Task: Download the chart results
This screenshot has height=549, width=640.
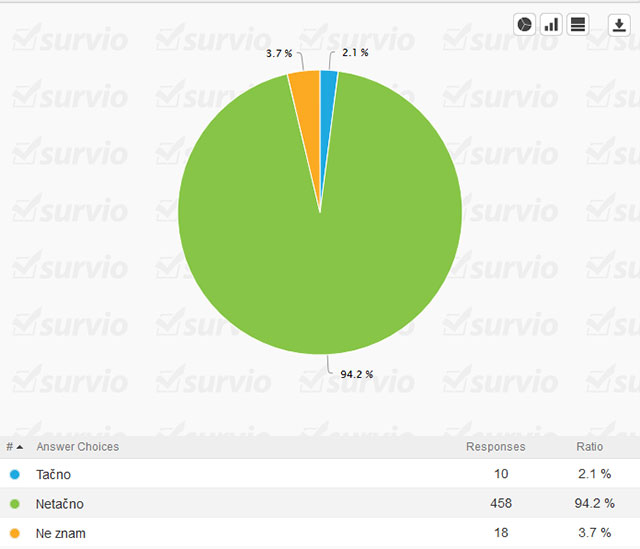Action: pyautogui.click(x=620, y=25)
